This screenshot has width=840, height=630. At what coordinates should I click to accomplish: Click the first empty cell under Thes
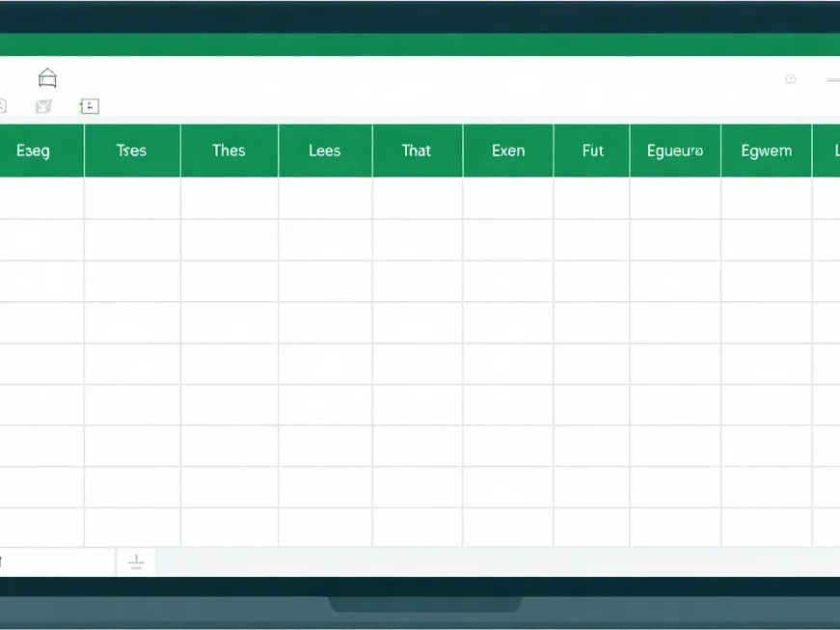(x=230, y=198)
